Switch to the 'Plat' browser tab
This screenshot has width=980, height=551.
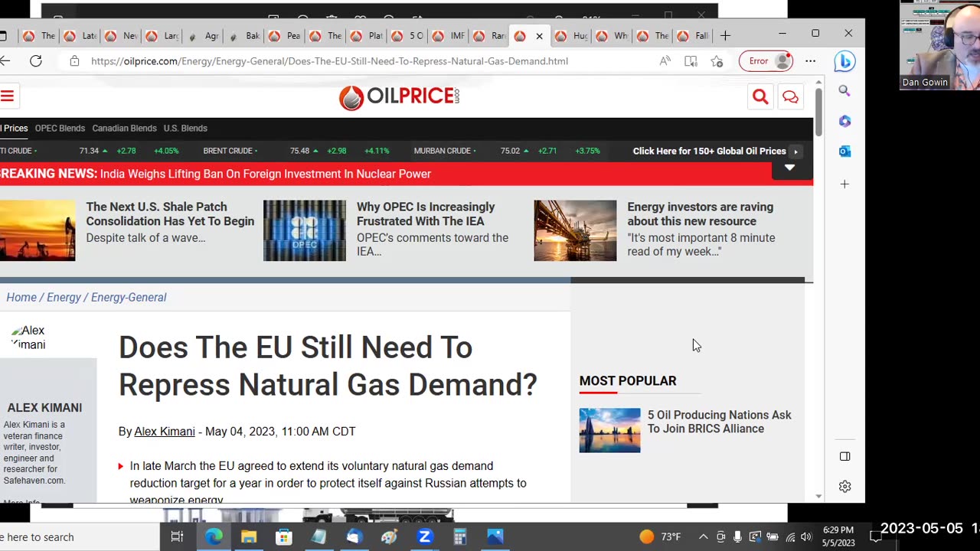click(x=367, y=36)
